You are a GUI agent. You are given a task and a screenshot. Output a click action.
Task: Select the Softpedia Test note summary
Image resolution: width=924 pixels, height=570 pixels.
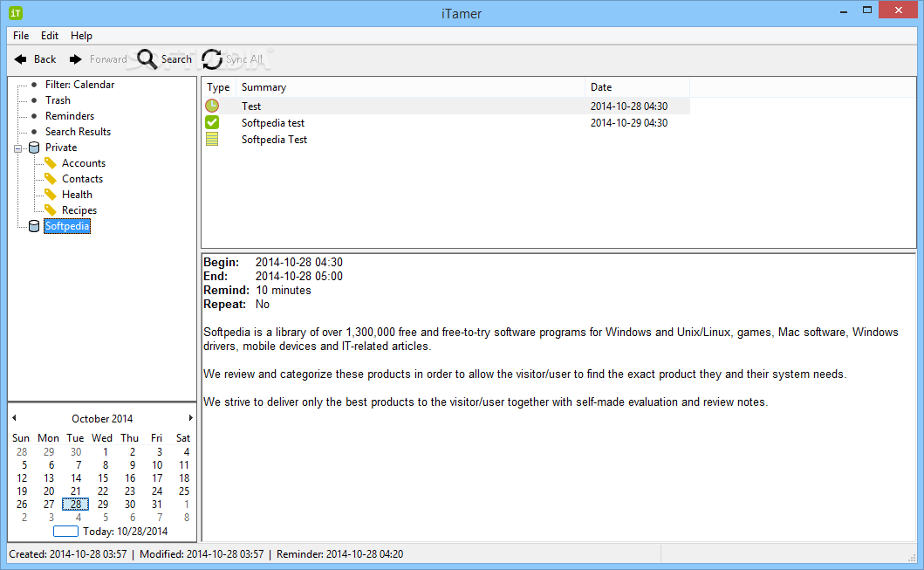[x=274, y=139]
